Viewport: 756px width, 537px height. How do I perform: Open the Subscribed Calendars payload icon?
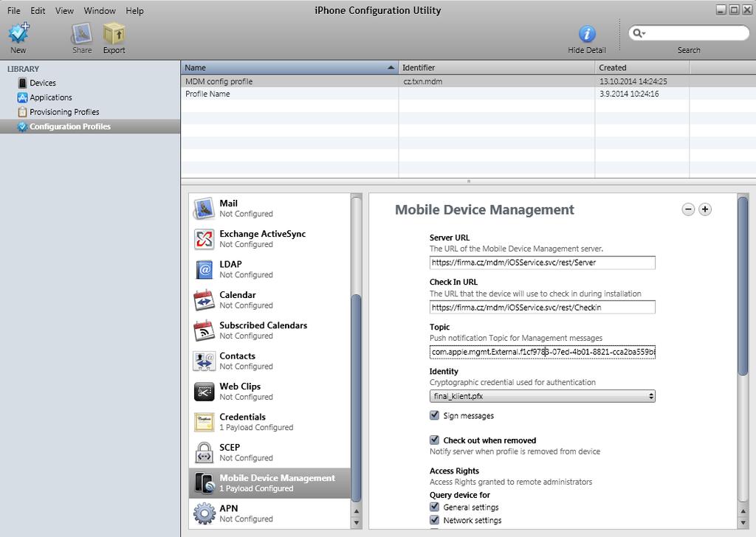(204, 330)
